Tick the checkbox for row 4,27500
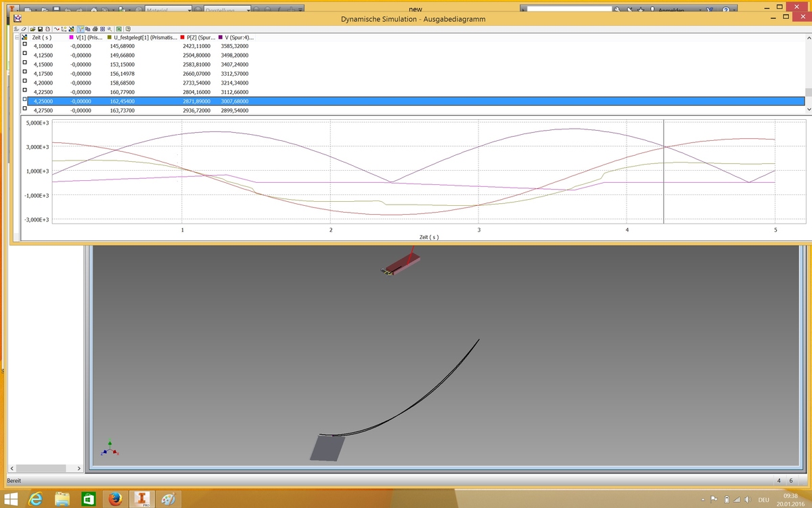This screenshot has height=508, width=812. coord(24,108)
